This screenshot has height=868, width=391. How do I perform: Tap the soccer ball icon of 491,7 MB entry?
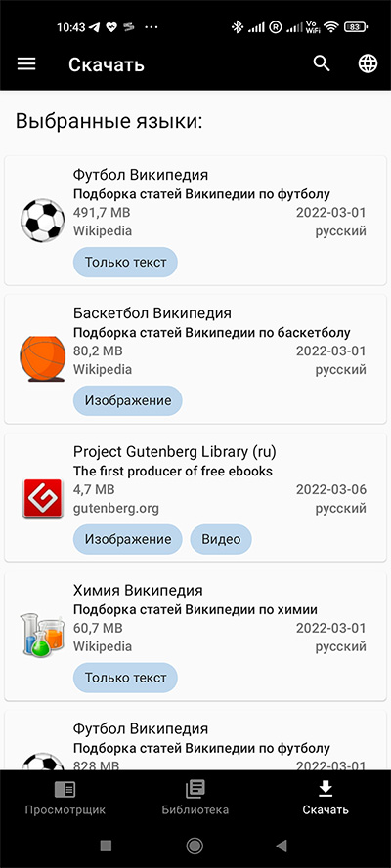coord(43,221)
